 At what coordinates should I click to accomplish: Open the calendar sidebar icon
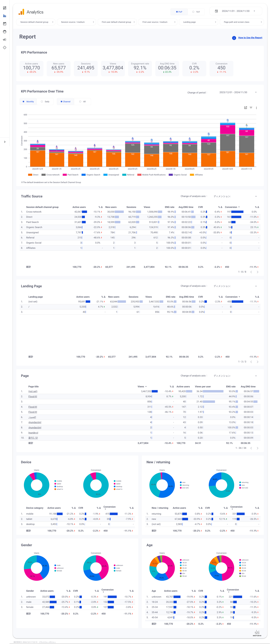(4, 24)
